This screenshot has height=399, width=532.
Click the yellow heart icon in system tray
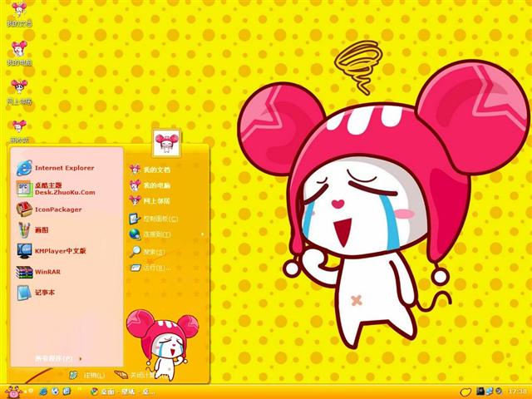(465, 392)
